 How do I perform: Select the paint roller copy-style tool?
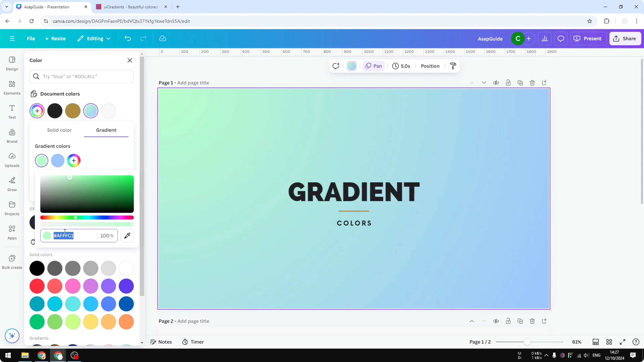tap(453, 66)
